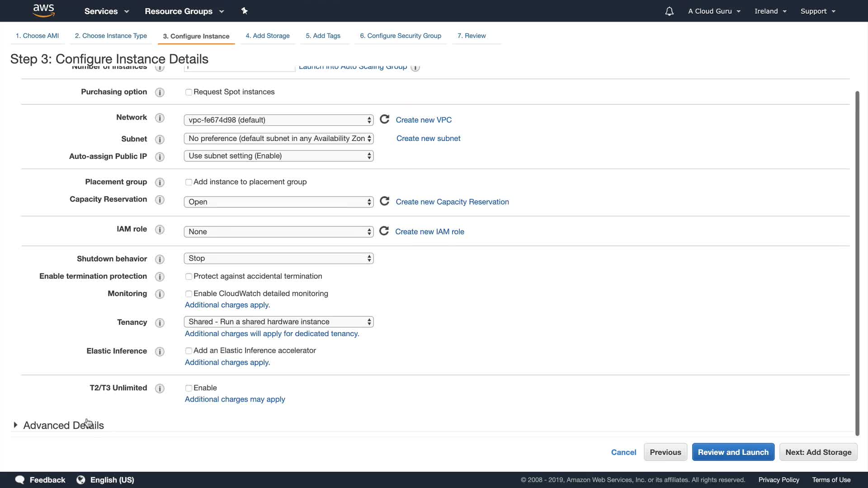The width and height of the screenshot is (868, 488).
Task: Click Create new IAM role link
Action: click(429, 231)
